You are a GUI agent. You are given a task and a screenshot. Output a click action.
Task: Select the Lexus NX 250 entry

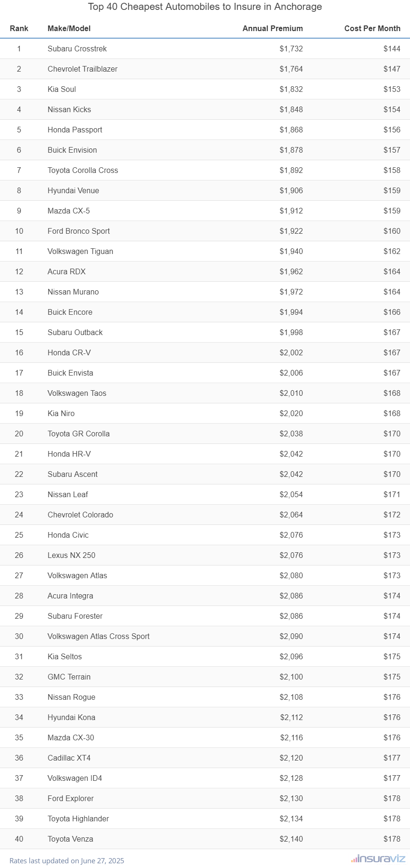(x=71, y=555)
